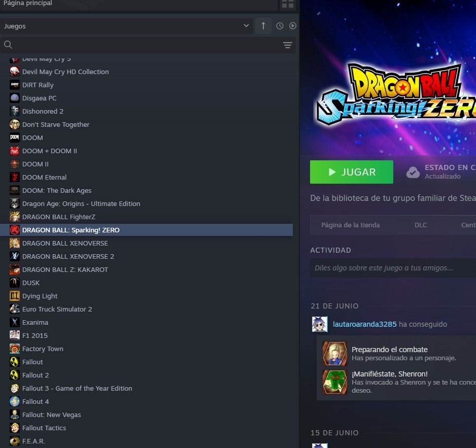Select DRAGON BALL XENOVERSE entry
Image resolution: width=476 pixels, height=448 pixels.
(146, 244)
